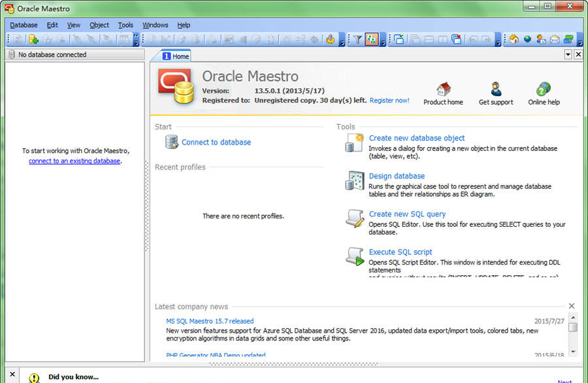Open the tab list dropdown arrow

click(x=568, y=55)
